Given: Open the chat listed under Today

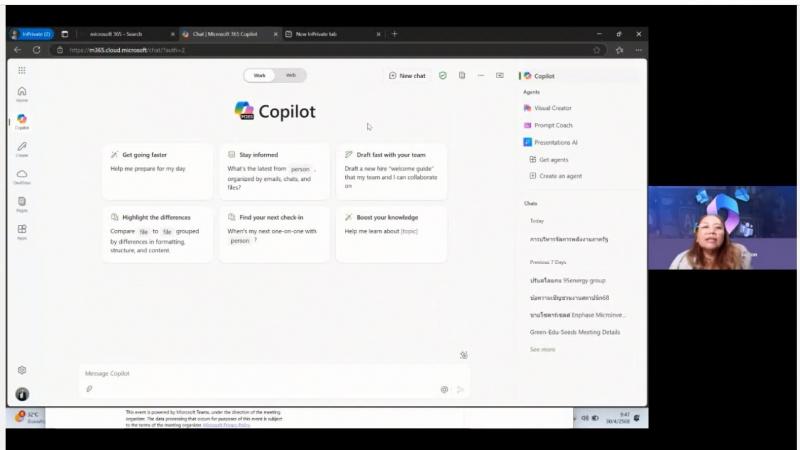Looking at the screenshot, I should [x=569, y=239].
